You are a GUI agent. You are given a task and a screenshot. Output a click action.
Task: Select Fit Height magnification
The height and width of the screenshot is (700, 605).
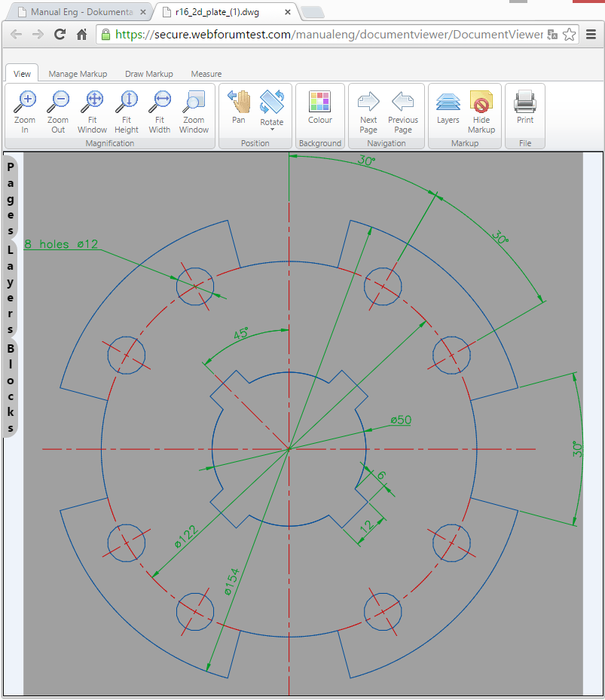[x=127, y=112]
